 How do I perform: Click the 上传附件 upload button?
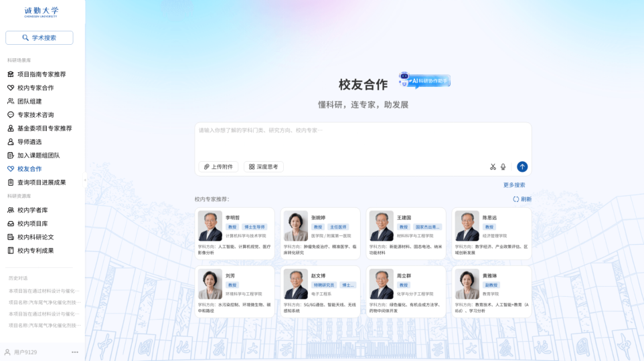[218, 167]
